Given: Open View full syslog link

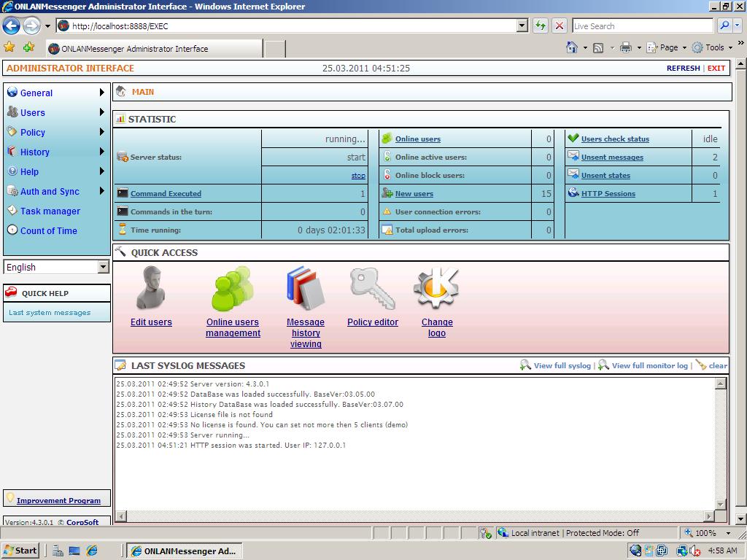Looking at the screenshot, I should 562,365.
